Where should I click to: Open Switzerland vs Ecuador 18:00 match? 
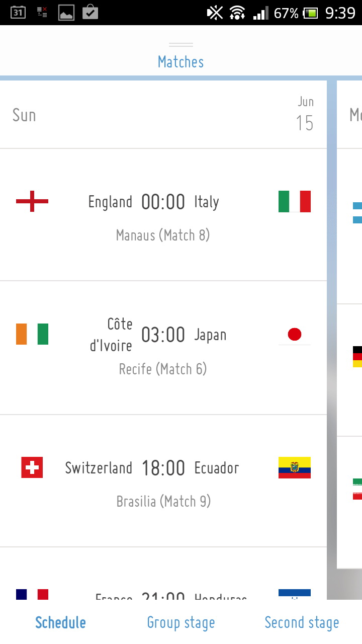point(163,468)
